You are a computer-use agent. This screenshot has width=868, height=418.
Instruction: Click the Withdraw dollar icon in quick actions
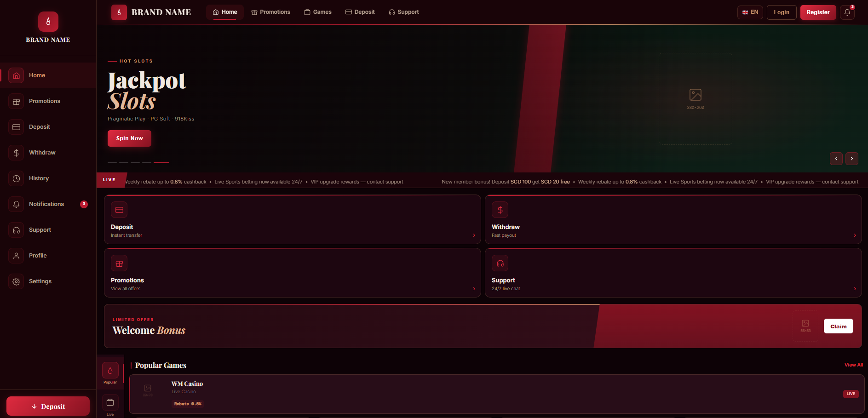(x=500, y=210)
